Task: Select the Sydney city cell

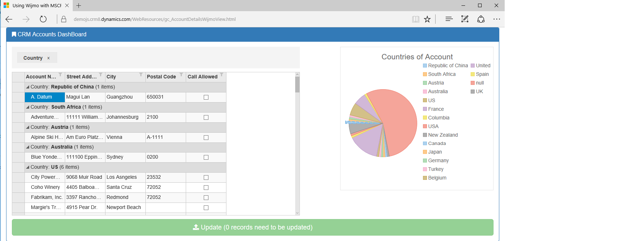Action: (126, 157)
